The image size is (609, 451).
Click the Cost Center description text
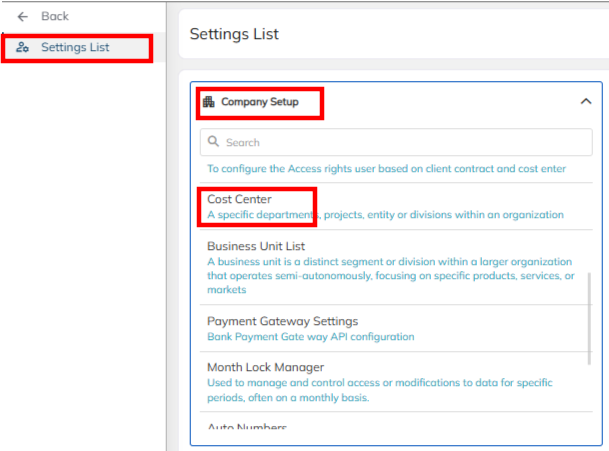pyautogui.click(x=385, y=214)
